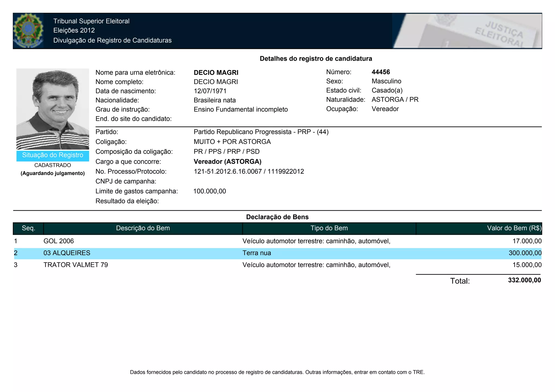Click the bold DECIO MAGRI urn name

(x=216, y=73)
